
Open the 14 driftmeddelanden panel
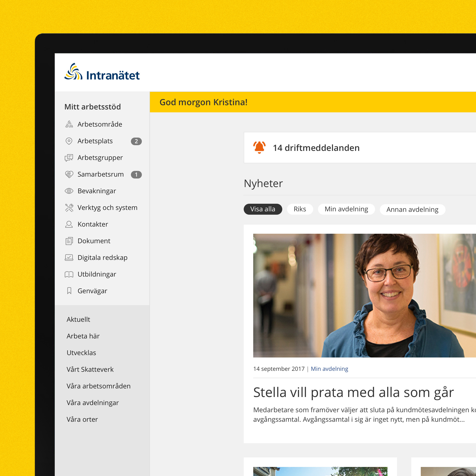click(360, 148)
